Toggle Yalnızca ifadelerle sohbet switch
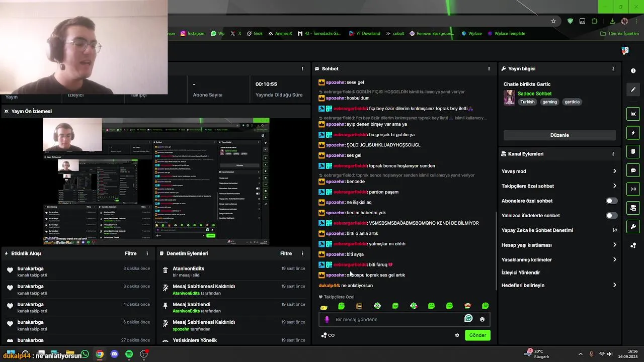Image resolution: width=644 pixels, height=362 pixels. (611, 216)
